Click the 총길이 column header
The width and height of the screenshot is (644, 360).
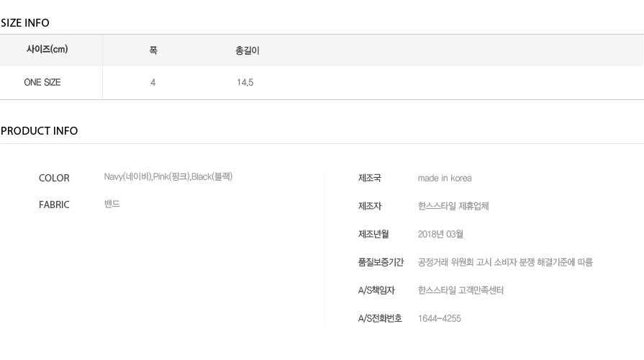click(x=248, y=50)
